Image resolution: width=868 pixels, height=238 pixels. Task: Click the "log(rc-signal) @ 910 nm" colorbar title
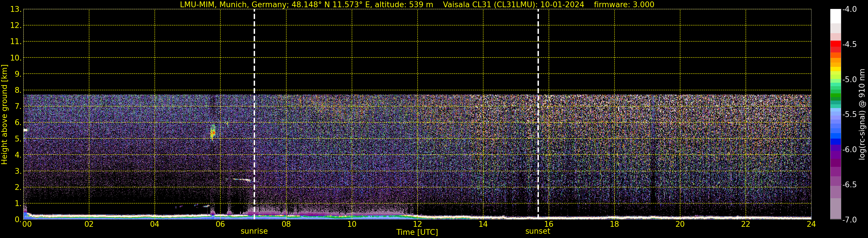point(862,114)
